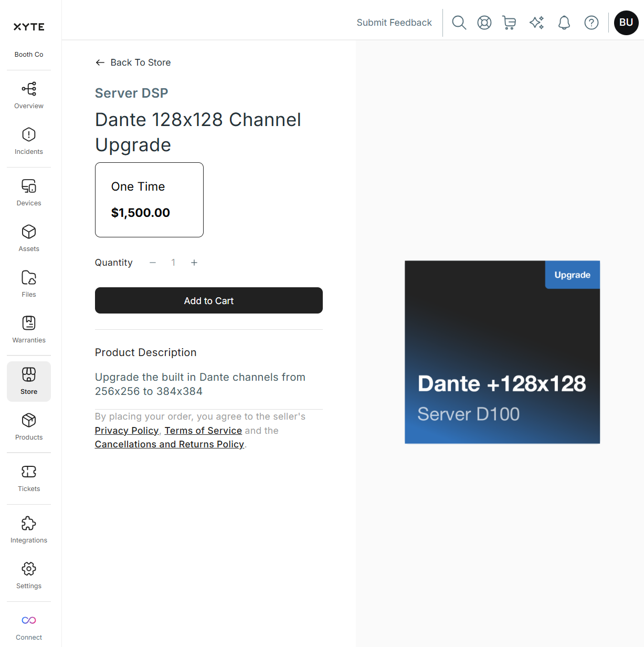
Task: Open the Privacy Policy link
Action: tap(126, 431)
